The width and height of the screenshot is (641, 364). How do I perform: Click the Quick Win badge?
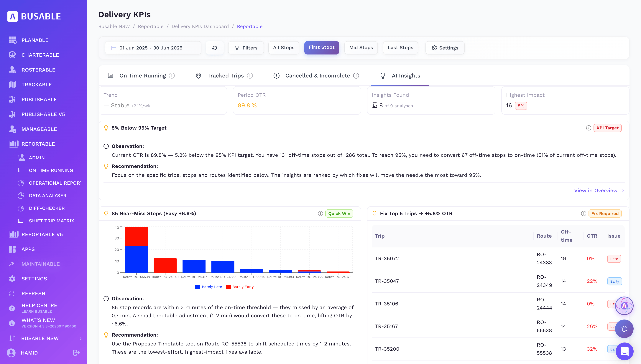click(x=339, y=214)
